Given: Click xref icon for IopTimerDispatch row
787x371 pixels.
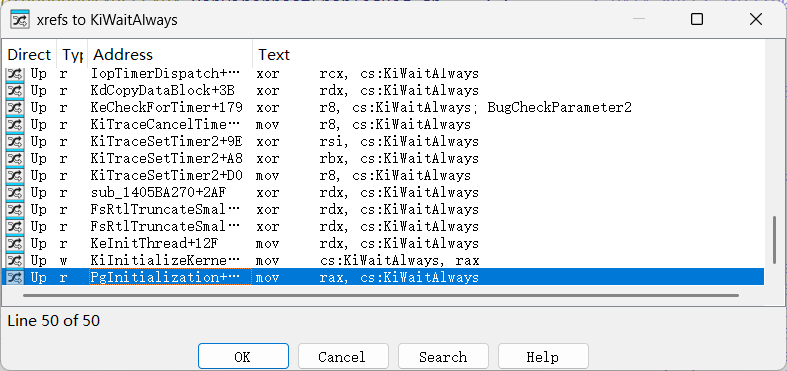Looking at the screenshot, I should pyautogui.click(x=15, y=74).
